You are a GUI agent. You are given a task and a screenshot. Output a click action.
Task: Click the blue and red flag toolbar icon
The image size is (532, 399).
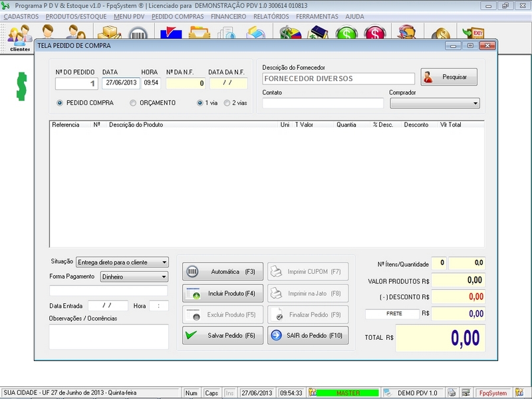tap(171, 33)
